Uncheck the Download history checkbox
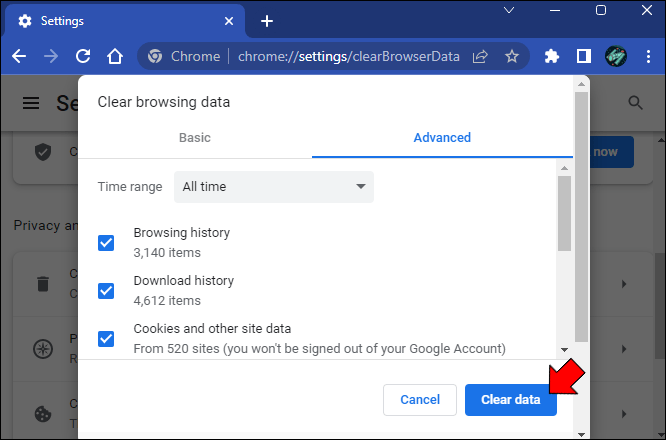Viewport: 666px width, 440px height. 106,291
